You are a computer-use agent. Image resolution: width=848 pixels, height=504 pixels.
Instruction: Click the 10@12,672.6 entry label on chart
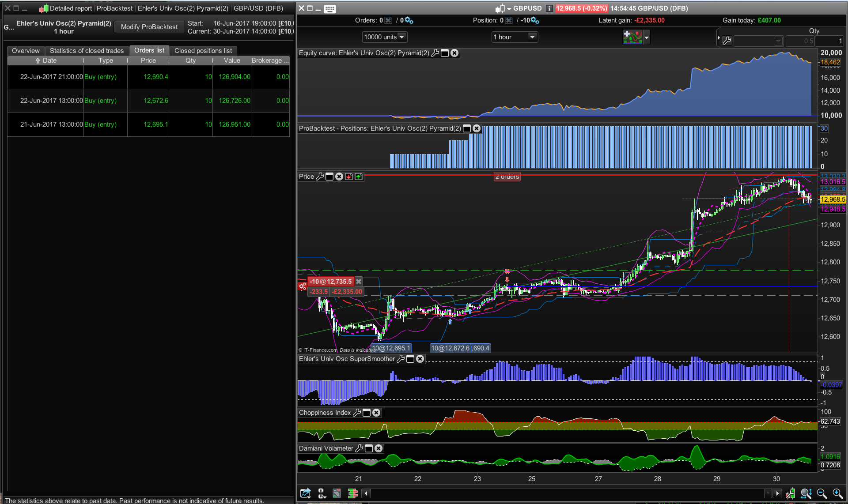pos(450,348)
